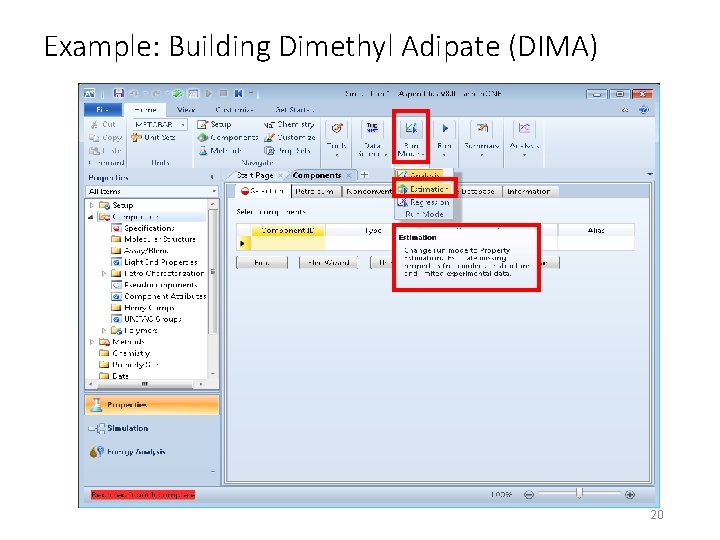The image size is (720, 540).
Task: Open the Information sheet tab
Action: pyautogui.click(x=529, y=191)
